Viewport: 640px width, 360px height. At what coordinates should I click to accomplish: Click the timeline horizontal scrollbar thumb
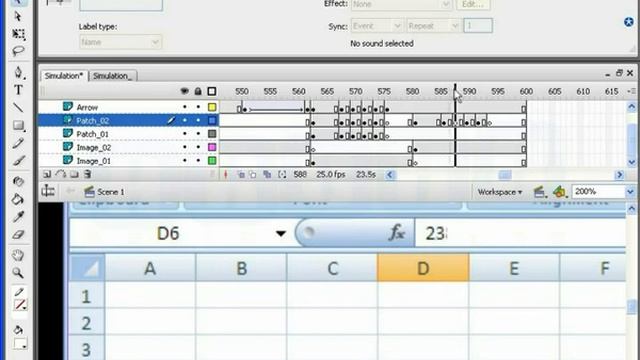505,175
